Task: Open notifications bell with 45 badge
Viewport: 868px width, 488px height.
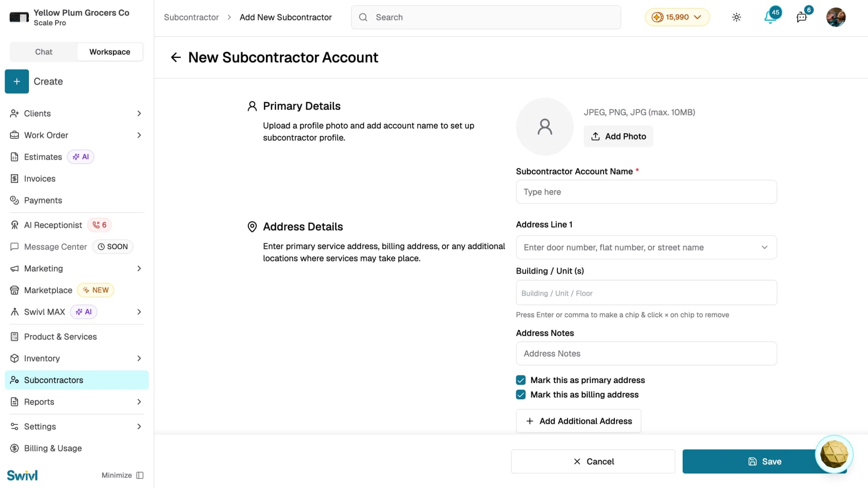Action: pos(770,17)
